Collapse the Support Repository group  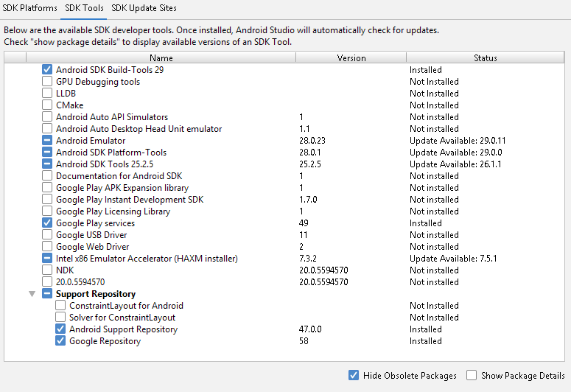(x=32, y=294)
